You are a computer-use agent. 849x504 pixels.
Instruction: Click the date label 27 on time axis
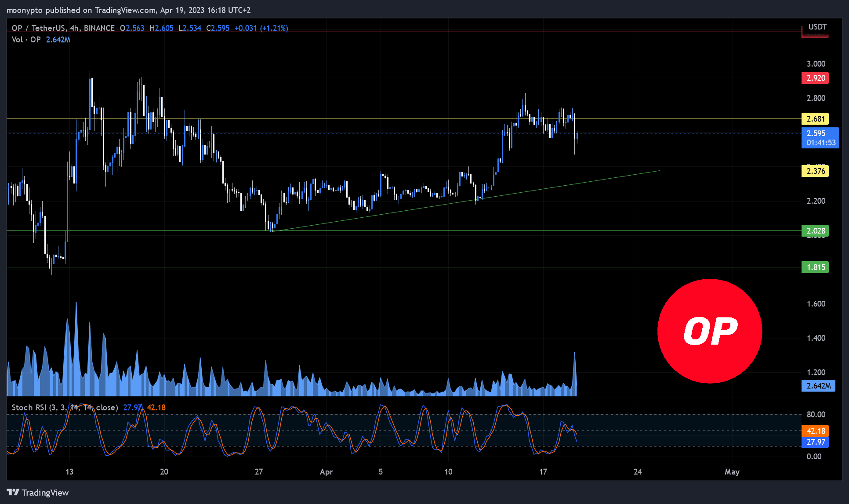(x=259, y=472)
